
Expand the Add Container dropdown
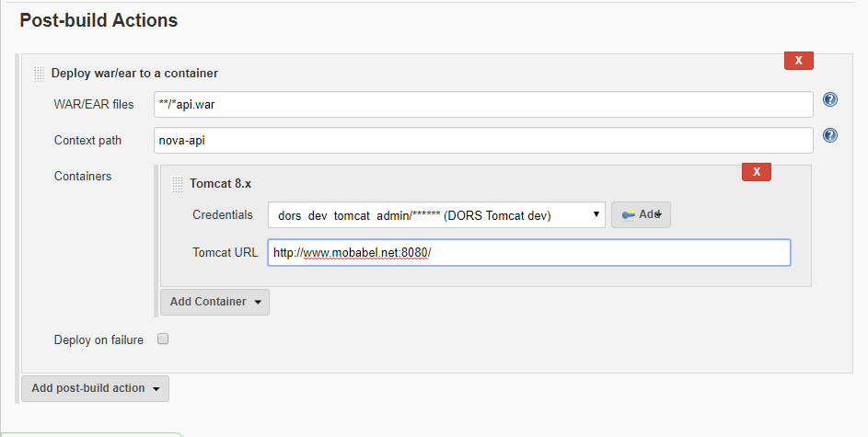tap(214, 302)
